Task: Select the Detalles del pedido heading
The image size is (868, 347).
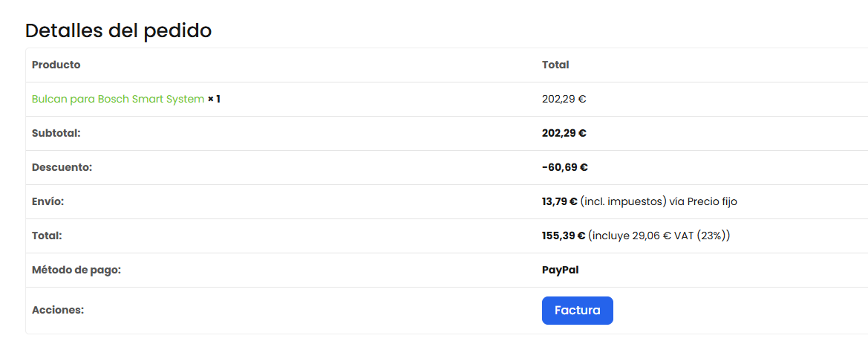Action: coord(119,30)
